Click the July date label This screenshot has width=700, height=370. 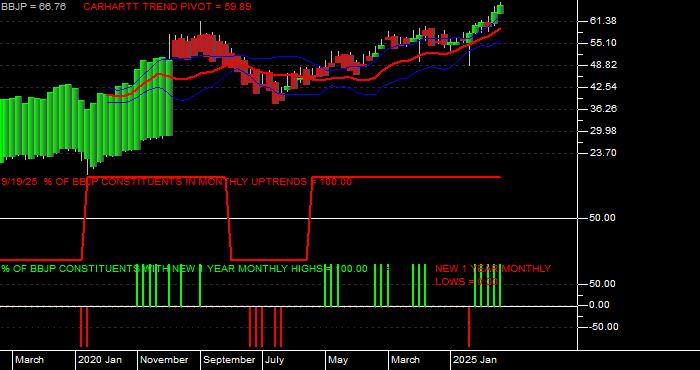point(275,360)
